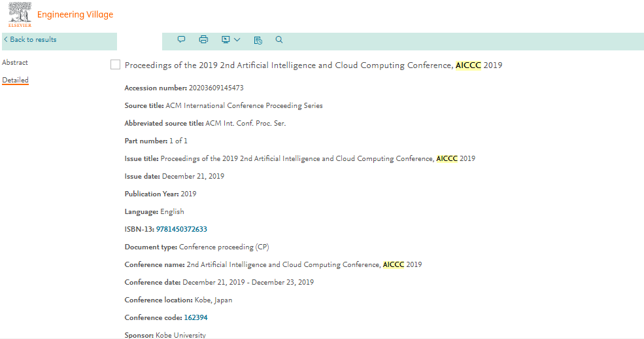Image resolution: width=644 pixels, height=339 pixels.
Task: Click the download record monitor icon
Action: pos(226,39)
